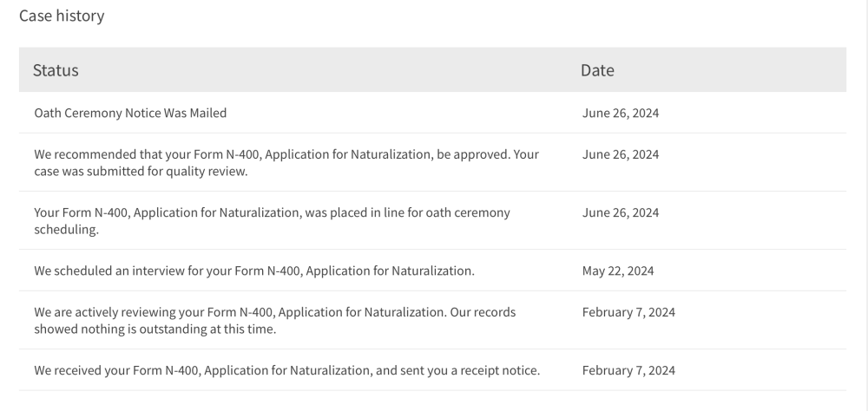Click 'case was submitted for quality review' line
The width and height of the screenshot is (868, 411).
[x=141, y=171]
